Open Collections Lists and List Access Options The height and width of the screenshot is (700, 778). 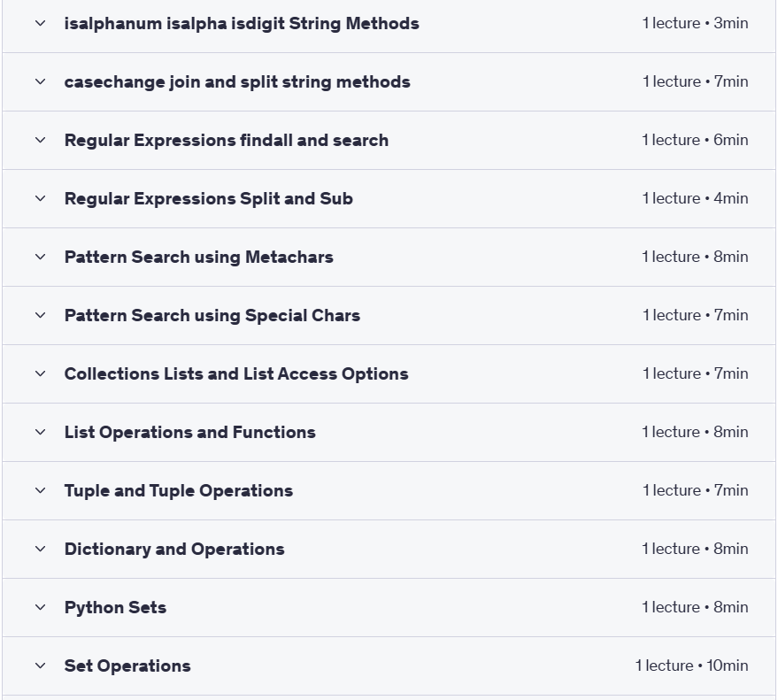(389, 374)
